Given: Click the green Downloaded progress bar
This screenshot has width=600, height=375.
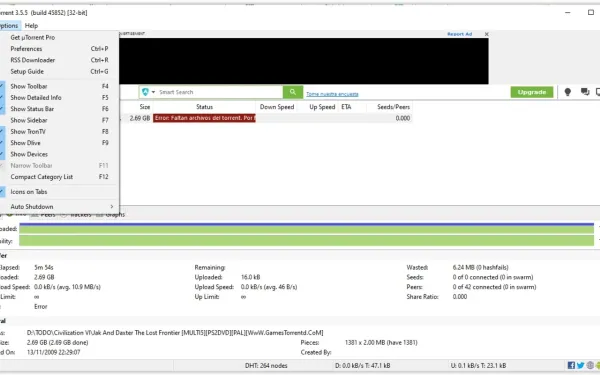Looking at the screenshot, I should tap(307, 228).
